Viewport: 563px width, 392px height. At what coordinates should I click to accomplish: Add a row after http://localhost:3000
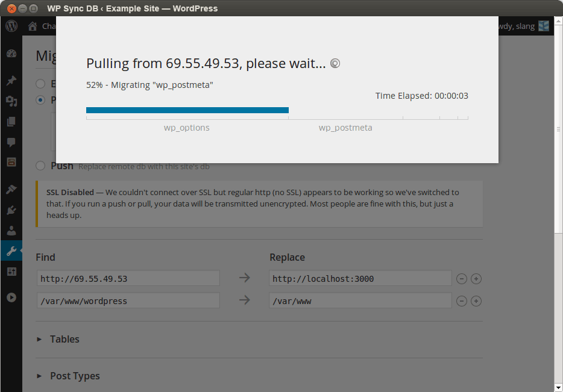pos(476,279)
